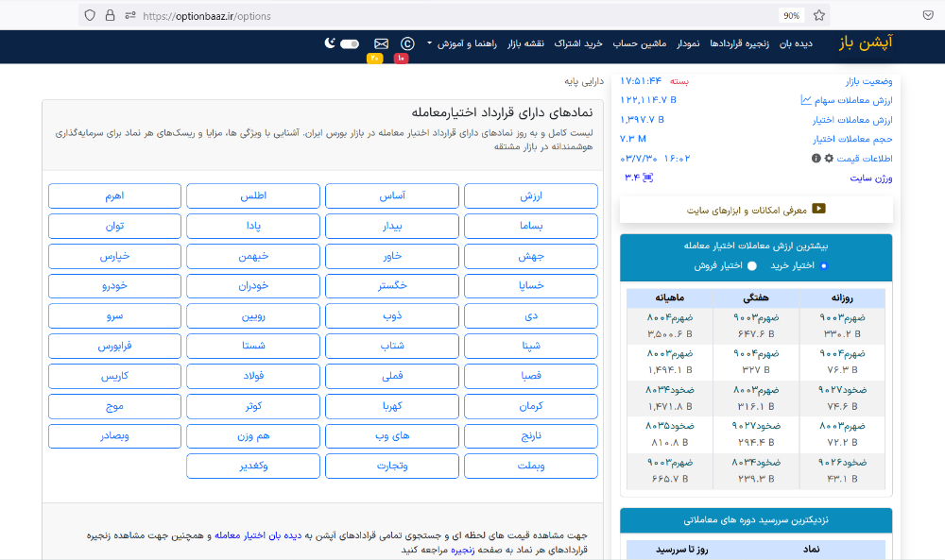
Task: Toggle the dark mode switch
Action: click(350, 43)
